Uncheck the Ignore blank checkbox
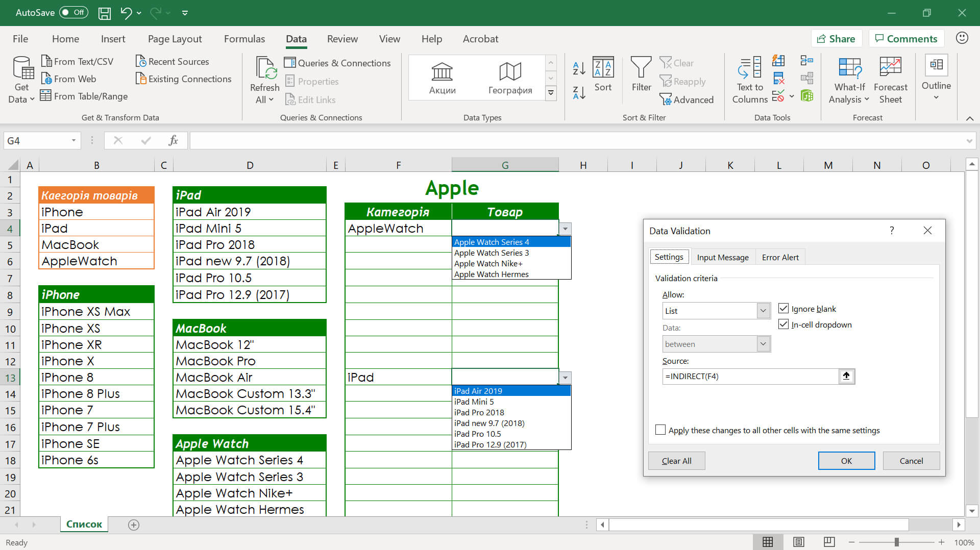Viewport: 980px width, 550px height. (x=783, y=309)
